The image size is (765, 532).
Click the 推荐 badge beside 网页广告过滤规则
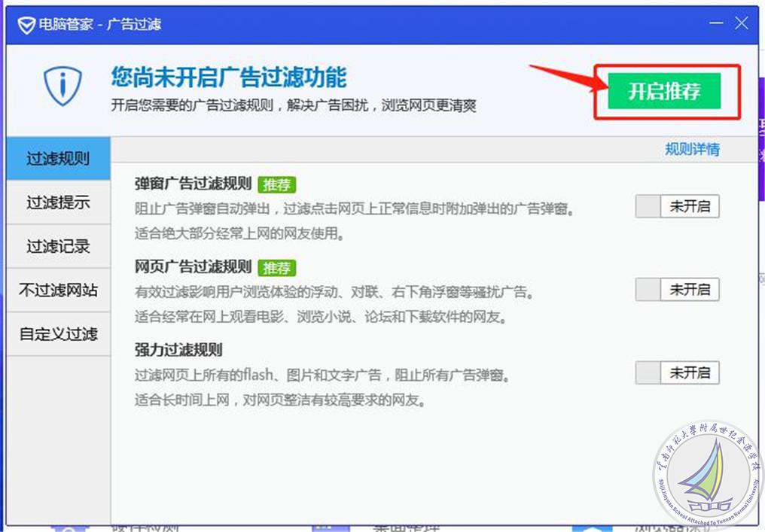(276, 267)
